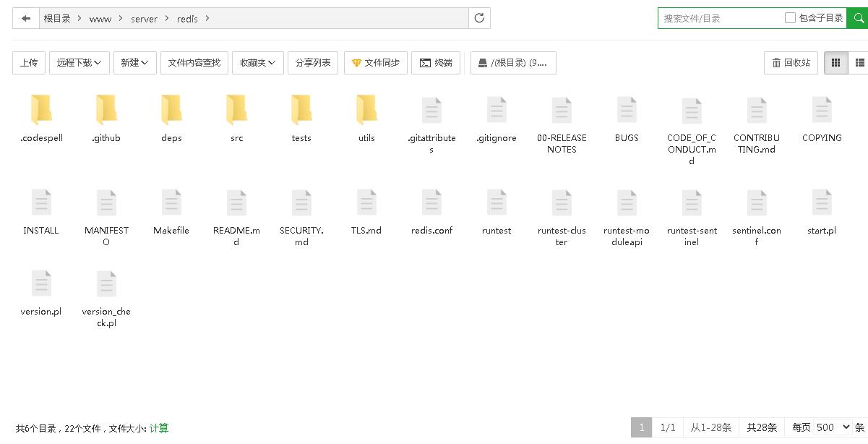Screen dimensions: 868x444
Task: Select the 00-RELEASENOTES file icon
Action: (x=562, y=110)
